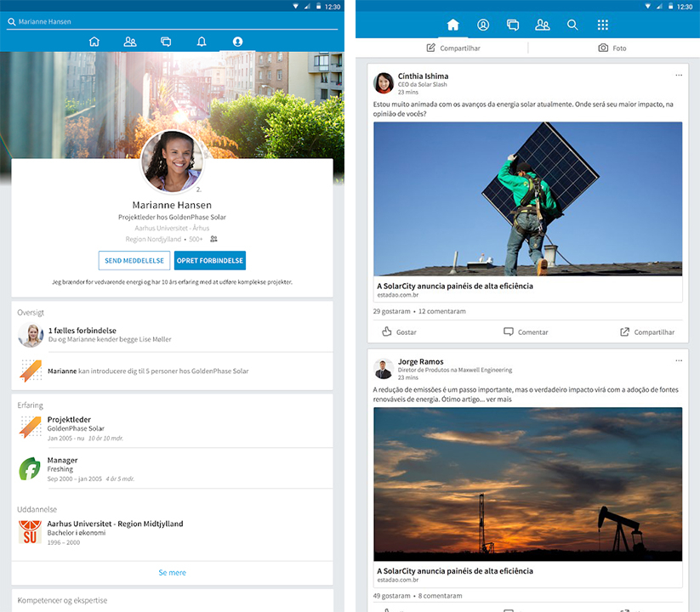Image resolution: width=700 pixels, height=612 pixels.
Task: Click the Aarhus Universitet SU logo
Action: [x=30, y=532]
